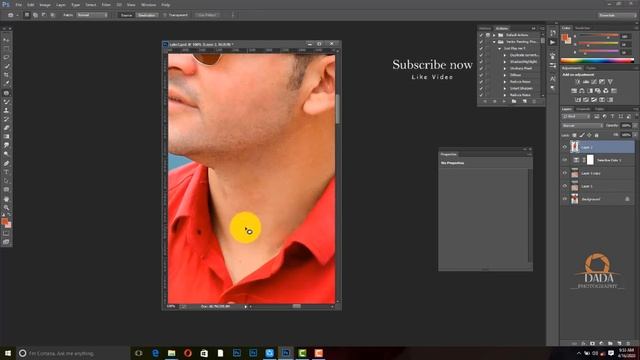Viewport: 640px width, 360px height.
Task: Expand the Default Actions set
Action: coord(494,35)
